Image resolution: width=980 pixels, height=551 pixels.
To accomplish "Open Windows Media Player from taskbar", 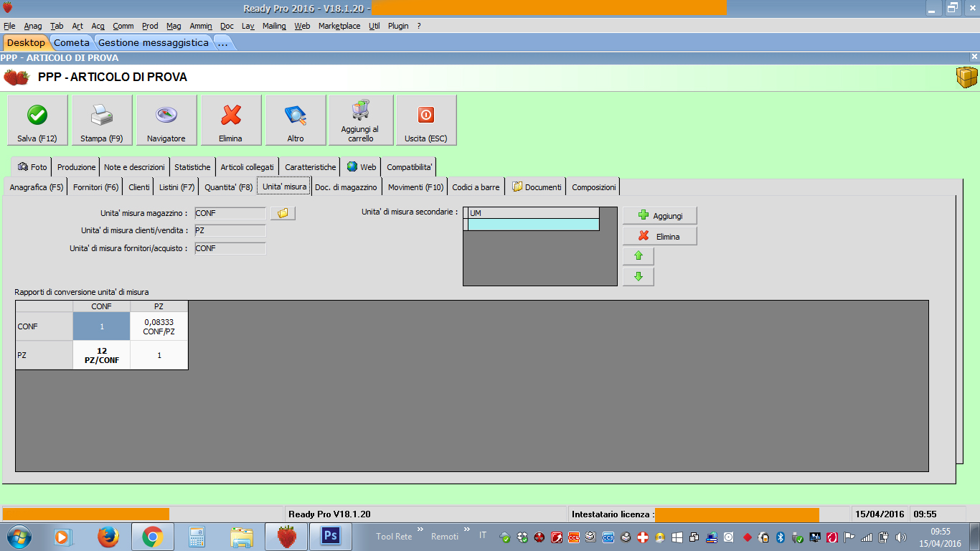I will click(x=62, y=536).
